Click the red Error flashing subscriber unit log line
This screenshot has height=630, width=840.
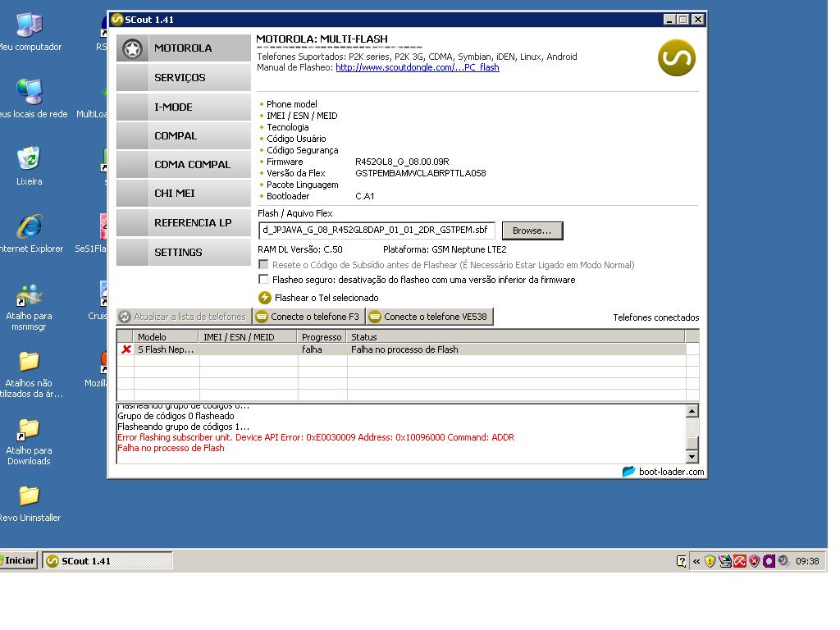pos(316,437)
